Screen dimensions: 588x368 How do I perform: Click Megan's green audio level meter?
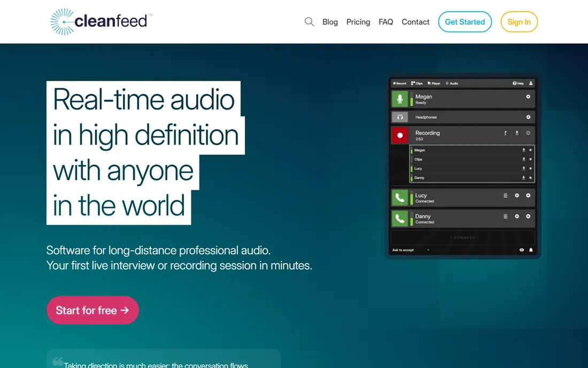[412, 99]
